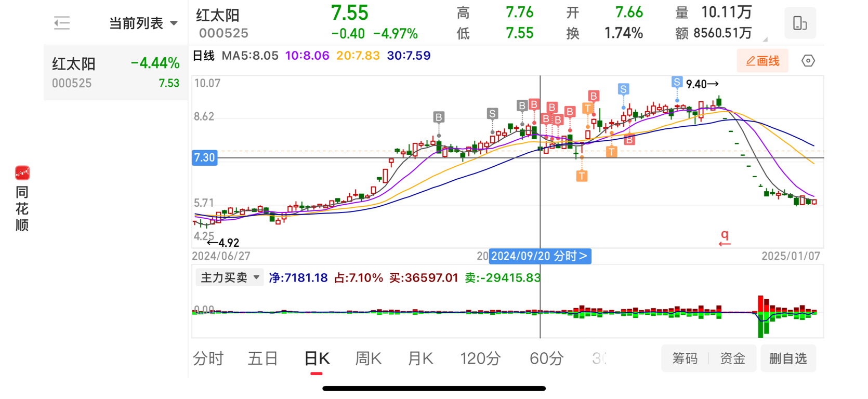868x399 pixels.
Task: Tap the -4.97% change percentage
Action: coord(396,34)
